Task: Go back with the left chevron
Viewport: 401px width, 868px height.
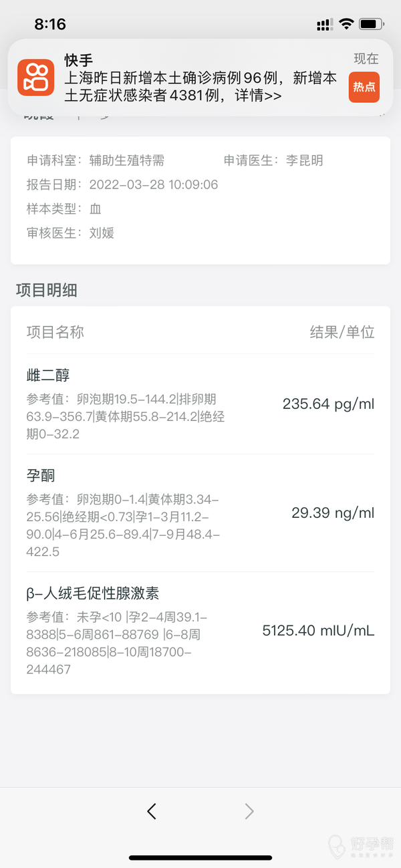Action: 152,811
